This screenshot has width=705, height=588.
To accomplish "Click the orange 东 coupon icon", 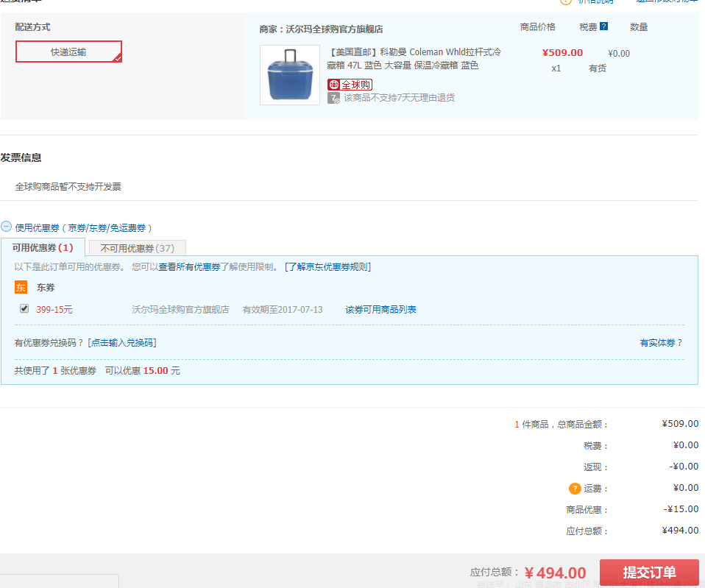I will (x=21, y=287).
